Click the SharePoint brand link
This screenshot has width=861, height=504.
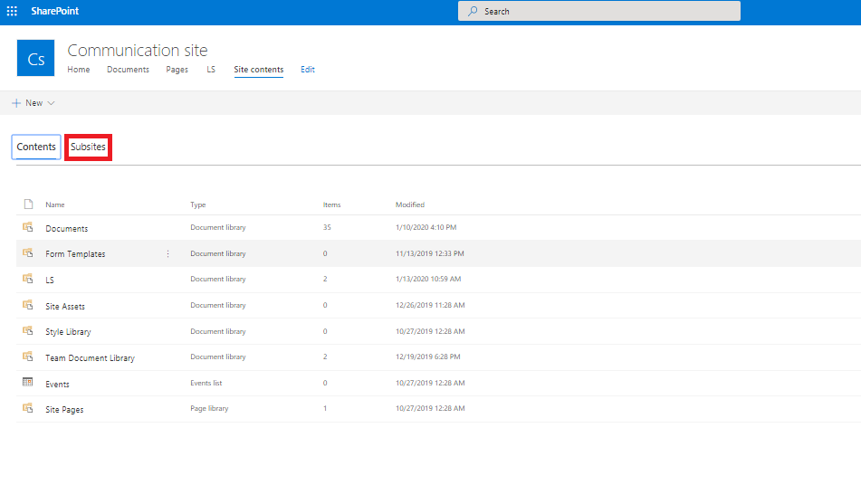click(x=55, y=11)
